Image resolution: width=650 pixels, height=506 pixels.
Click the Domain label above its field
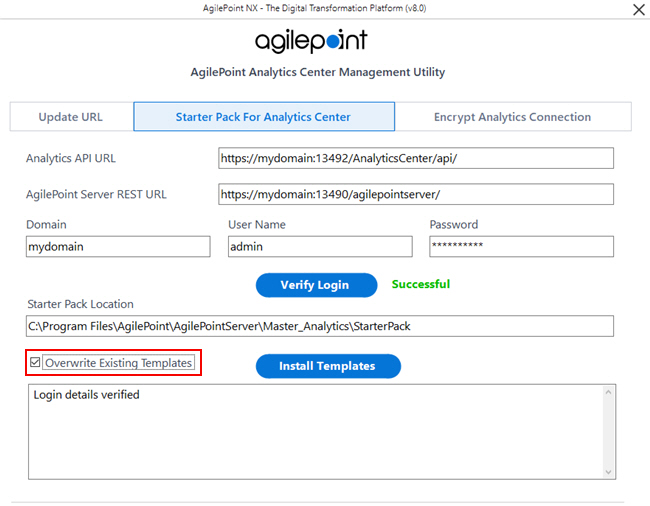[46, 225]
